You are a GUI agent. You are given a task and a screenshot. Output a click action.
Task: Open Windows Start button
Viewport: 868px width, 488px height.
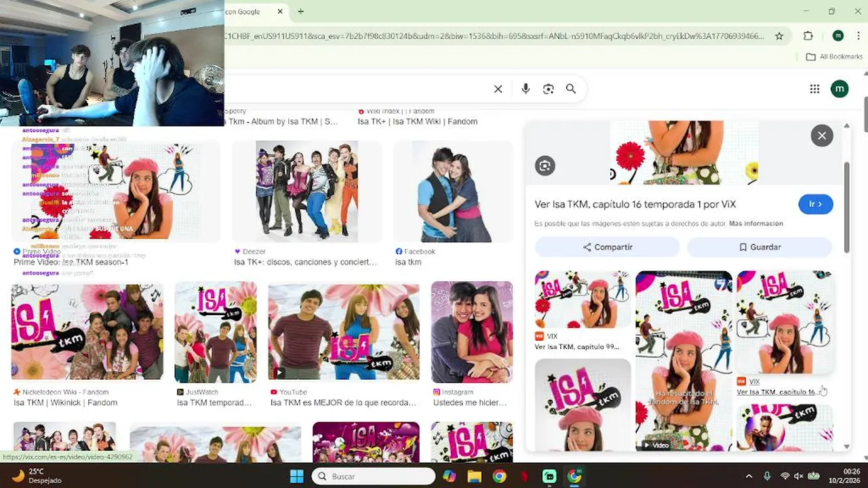pyautogui.click(x=297, y=476)
